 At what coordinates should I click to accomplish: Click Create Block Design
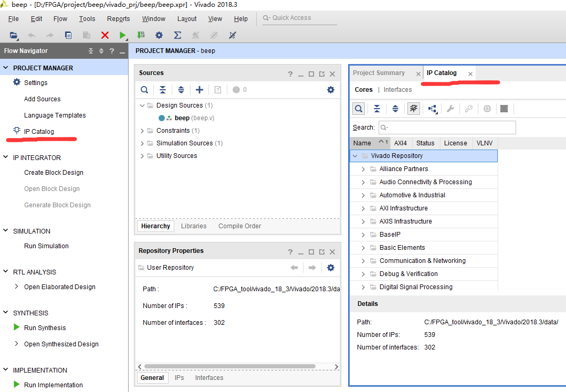point(54,172)
